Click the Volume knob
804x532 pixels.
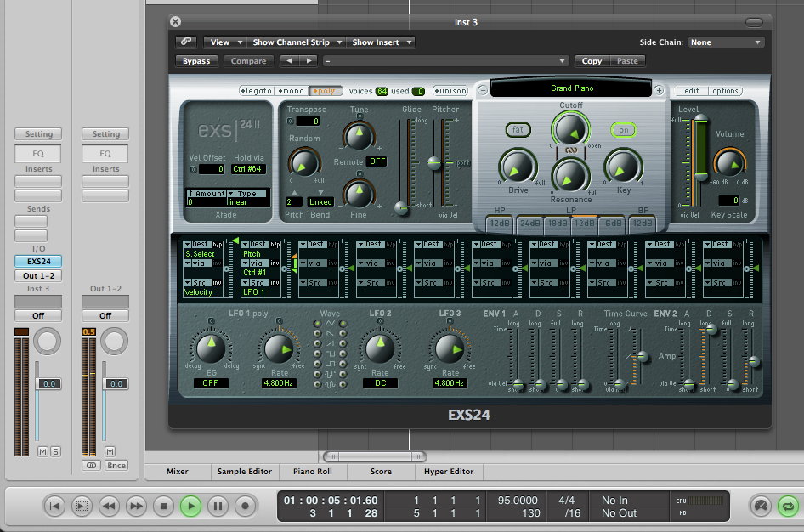pyautogui.click(x=728, y=163)
